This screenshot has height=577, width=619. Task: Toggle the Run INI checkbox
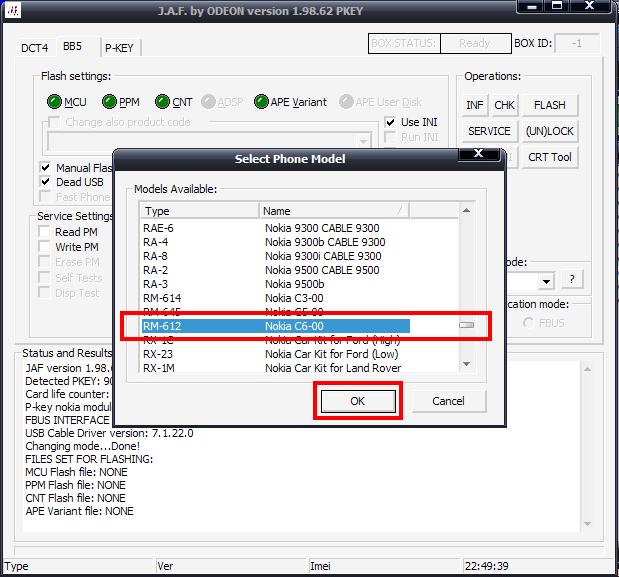(x=390, y=137)
